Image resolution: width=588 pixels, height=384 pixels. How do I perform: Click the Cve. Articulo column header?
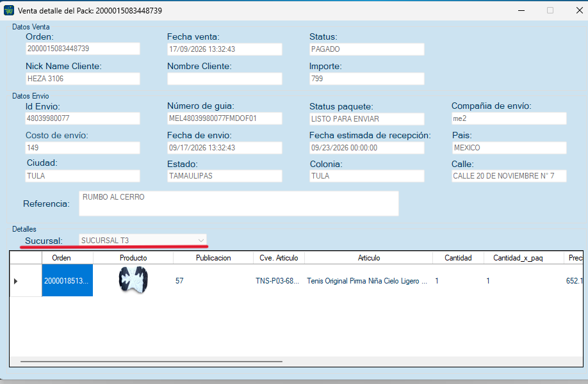(x=279, y=258)
